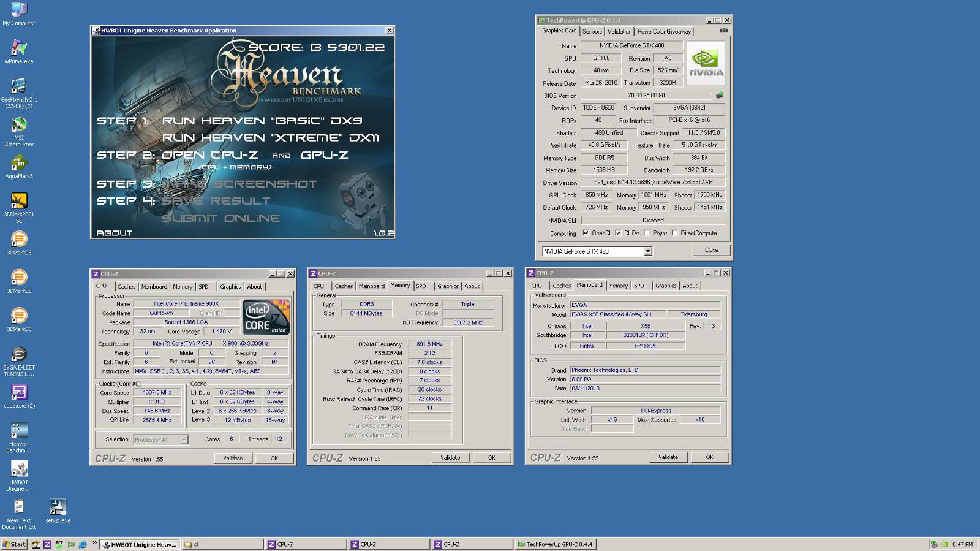Expand taskbar quick launch chevron
Image resolution: width=980 pixels, height=551 pixels.
(x=95, y=543)
